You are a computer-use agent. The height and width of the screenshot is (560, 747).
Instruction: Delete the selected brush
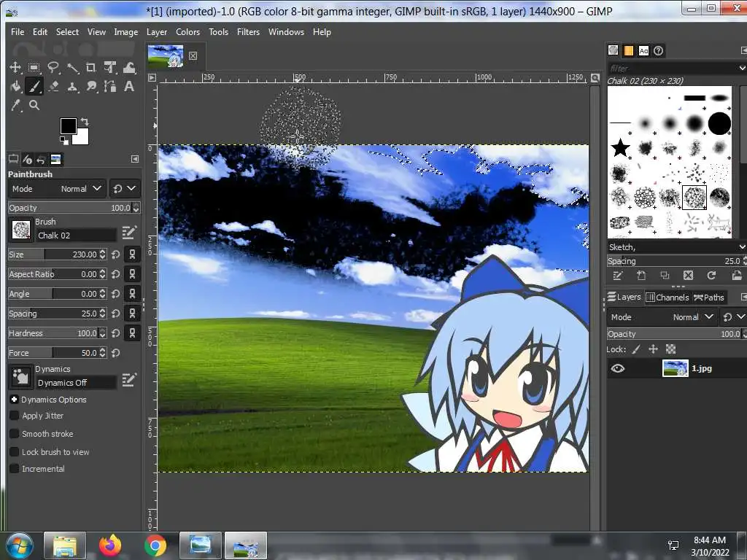pos(688,276)
